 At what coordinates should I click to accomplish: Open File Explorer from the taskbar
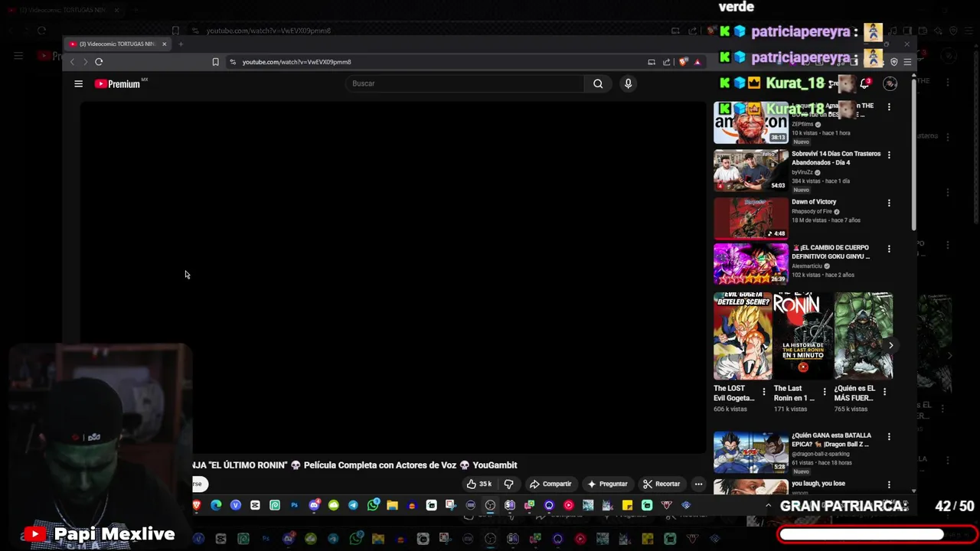(392, 505)
